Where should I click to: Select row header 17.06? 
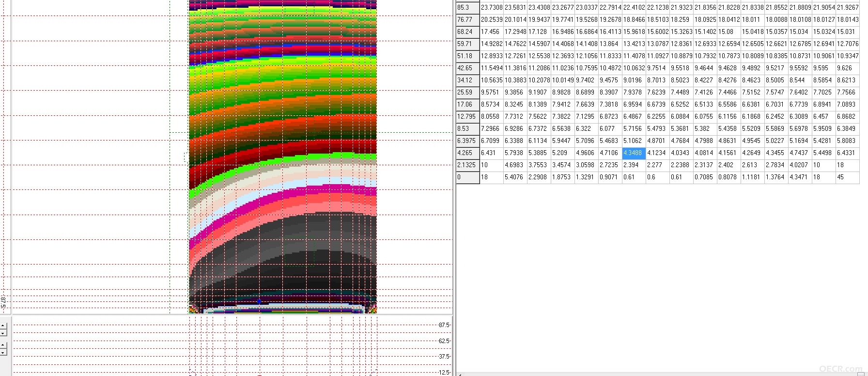(467, 105)
